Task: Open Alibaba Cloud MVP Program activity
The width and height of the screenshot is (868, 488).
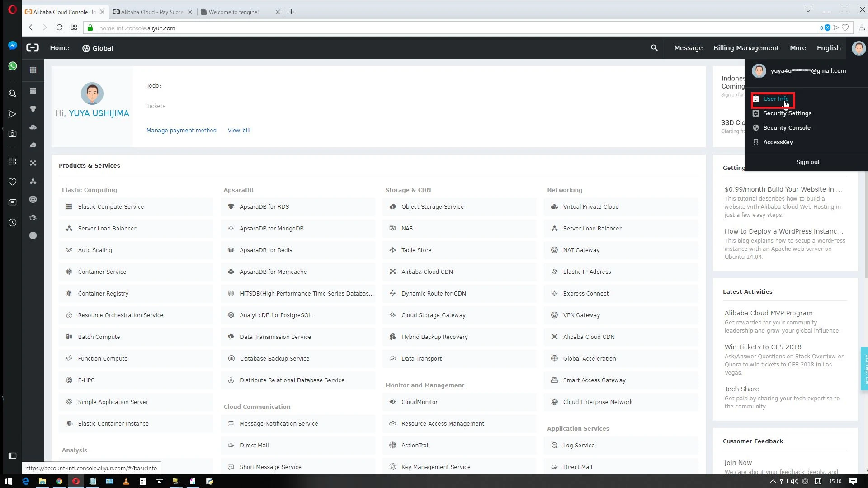Action: point(769,313)
